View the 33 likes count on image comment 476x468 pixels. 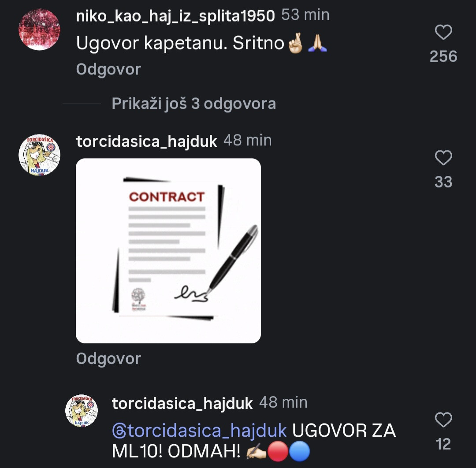pyautogui.click(x=443, y=182)
